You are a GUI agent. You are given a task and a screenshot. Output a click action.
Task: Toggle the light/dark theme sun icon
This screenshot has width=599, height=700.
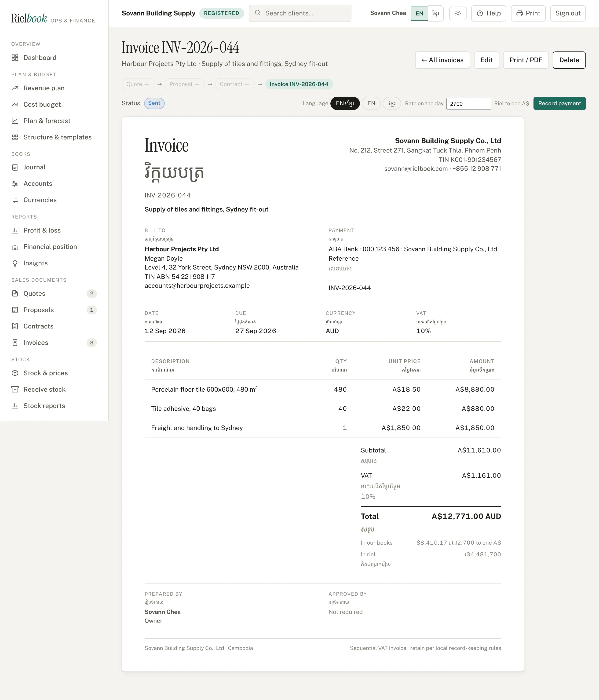[458, 14]
